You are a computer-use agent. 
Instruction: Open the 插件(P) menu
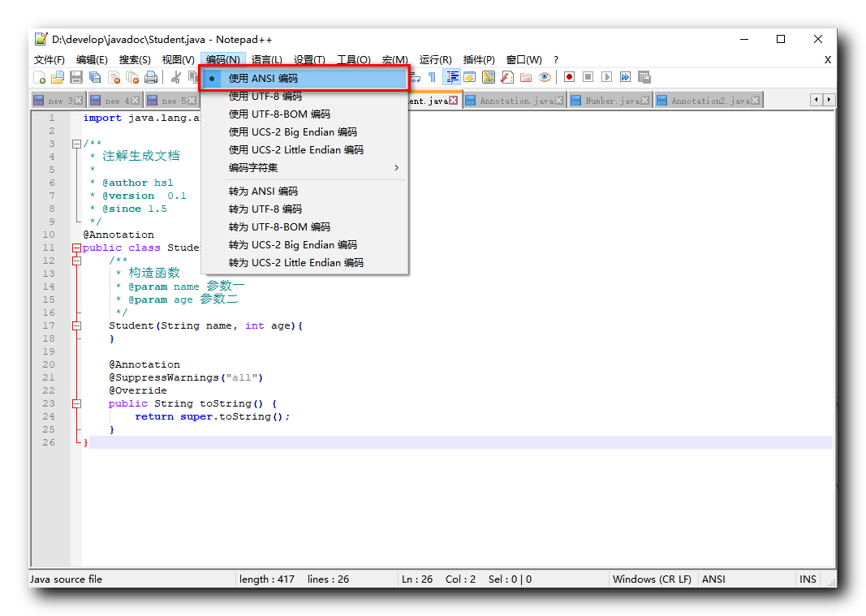point(479,60)
